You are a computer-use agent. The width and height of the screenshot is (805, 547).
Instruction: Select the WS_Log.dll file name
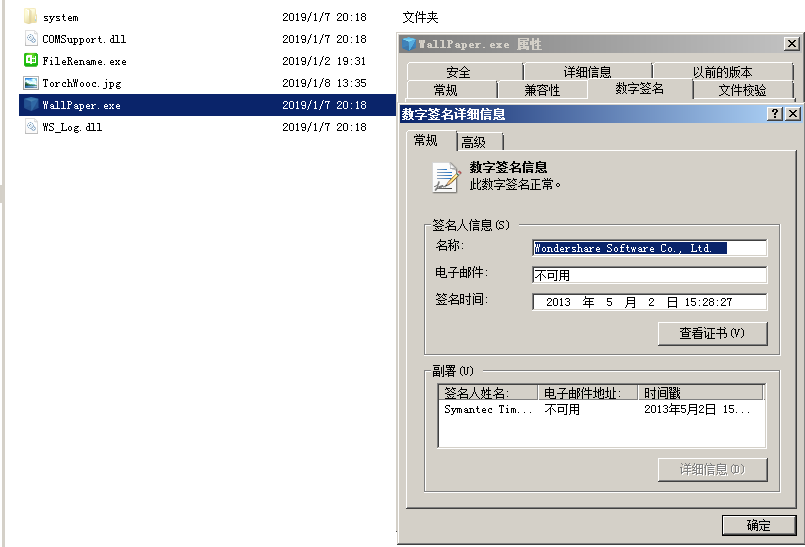coord(72,127)
